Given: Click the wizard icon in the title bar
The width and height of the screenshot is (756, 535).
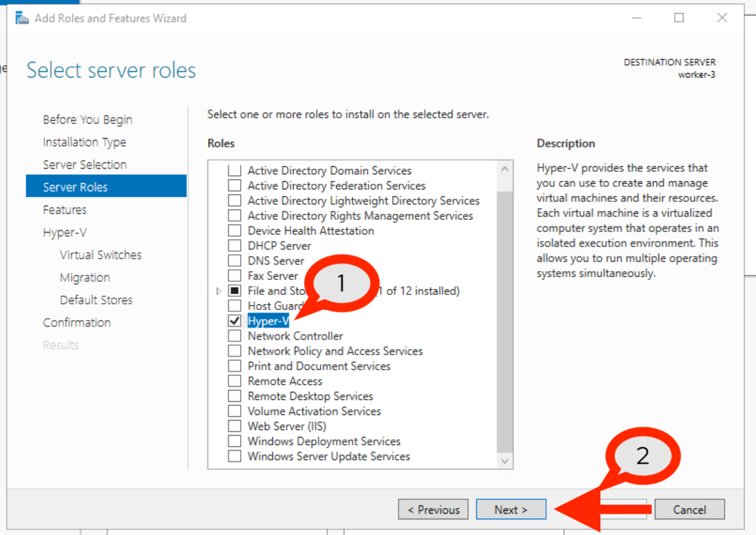Looking at the screenshot, I should 21,18.
